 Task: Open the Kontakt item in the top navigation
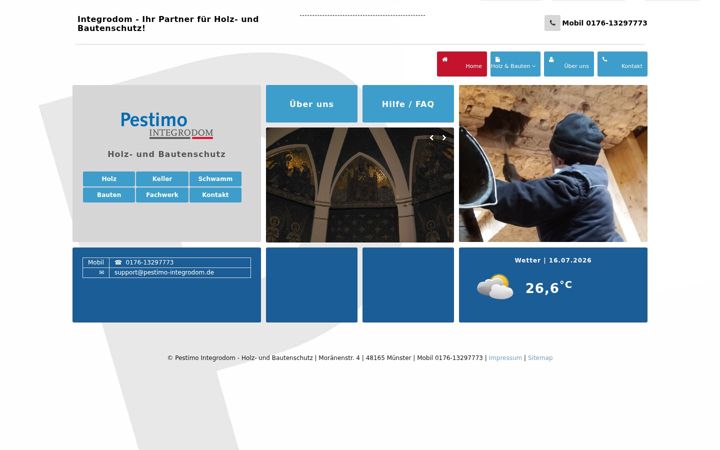coord(622,64)
